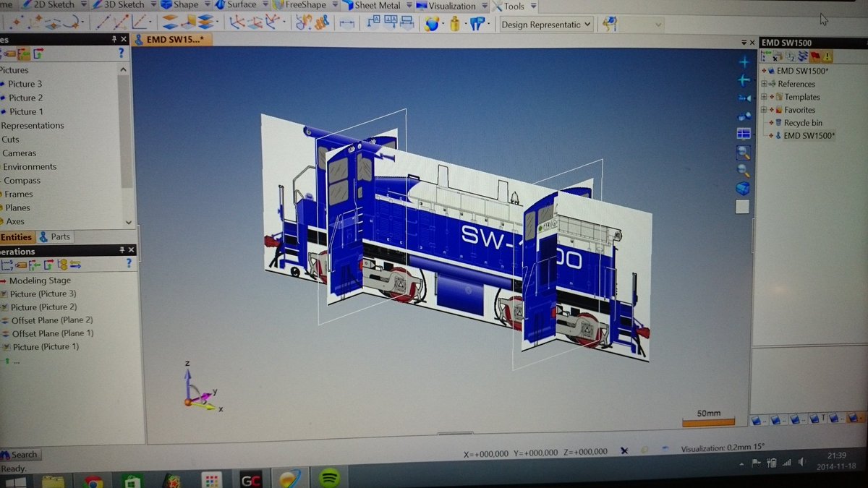Select the Planes entity folder
Image resolution: width=868 pixels, height=488 pixels.
[x=17, y=207]
